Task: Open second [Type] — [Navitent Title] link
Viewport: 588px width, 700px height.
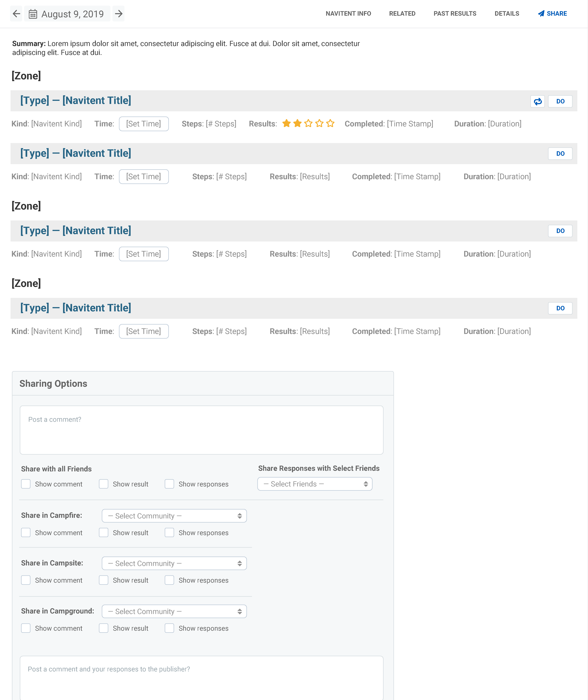Action: [x=76, y=153]
